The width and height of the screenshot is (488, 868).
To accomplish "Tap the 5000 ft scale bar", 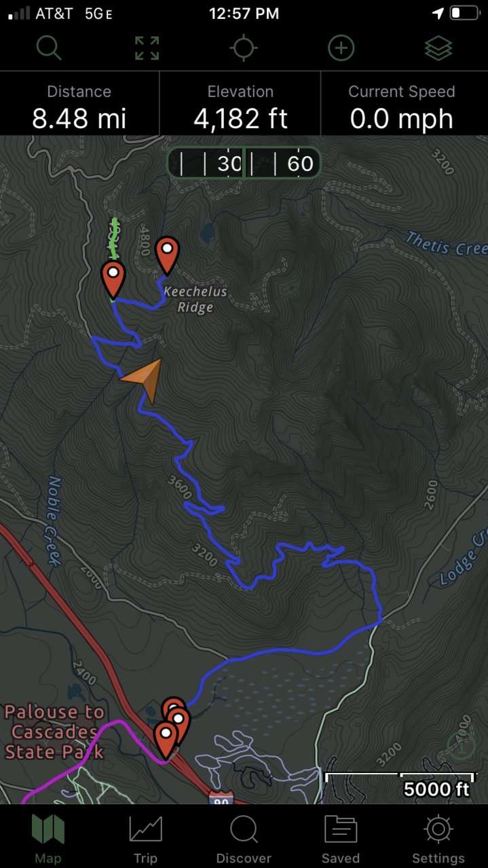I will [400, 785].
